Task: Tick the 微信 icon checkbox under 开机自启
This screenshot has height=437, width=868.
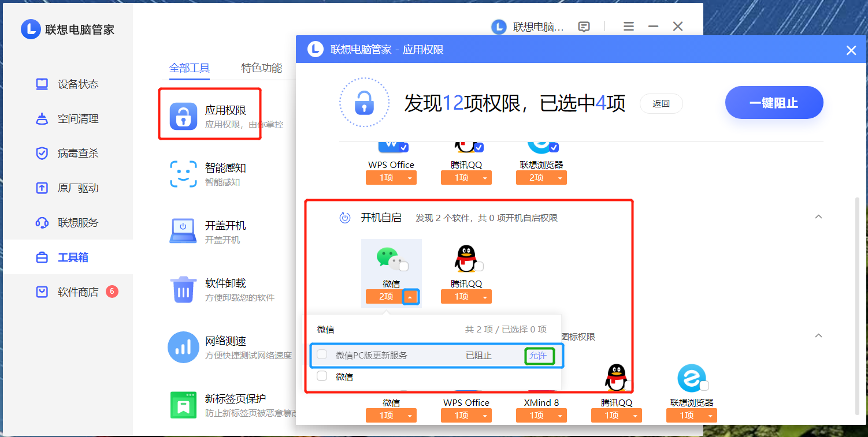Action: click(x=404, y=266)
